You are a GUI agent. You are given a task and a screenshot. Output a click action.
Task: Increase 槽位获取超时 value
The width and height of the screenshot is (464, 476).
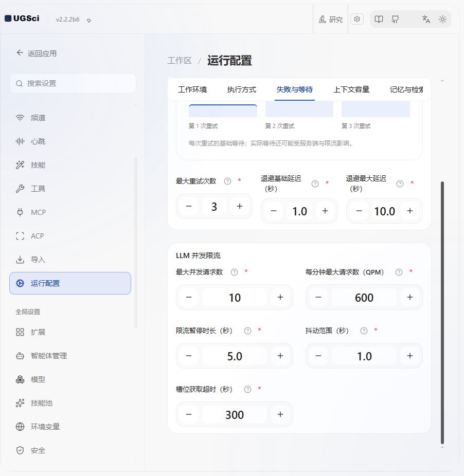coord(280,414)
